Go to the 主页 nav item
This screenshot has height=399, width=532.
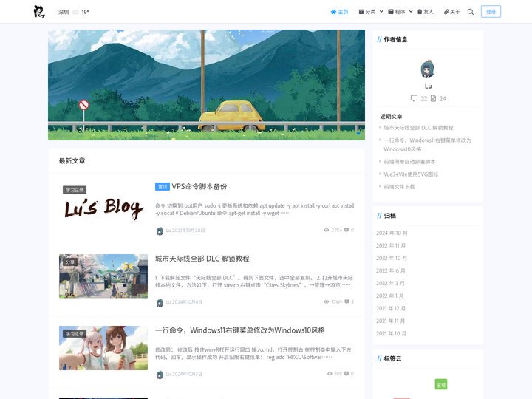(339, 12)
